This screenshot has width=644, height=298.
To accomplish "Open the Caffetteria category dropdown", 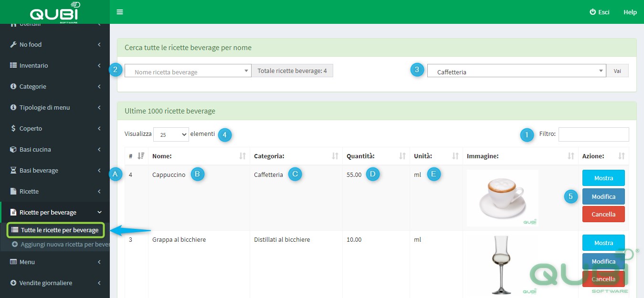I will point(517,71).
